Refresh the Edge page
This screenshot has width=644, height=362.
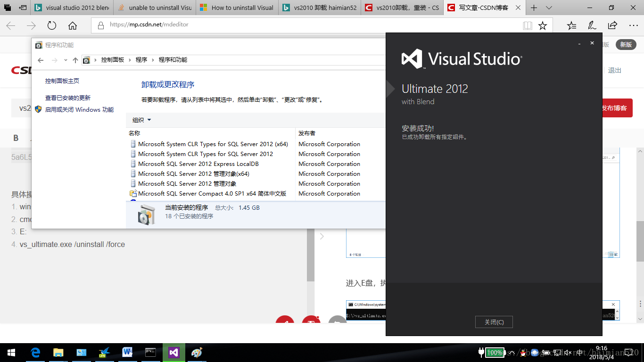[52, 25]
